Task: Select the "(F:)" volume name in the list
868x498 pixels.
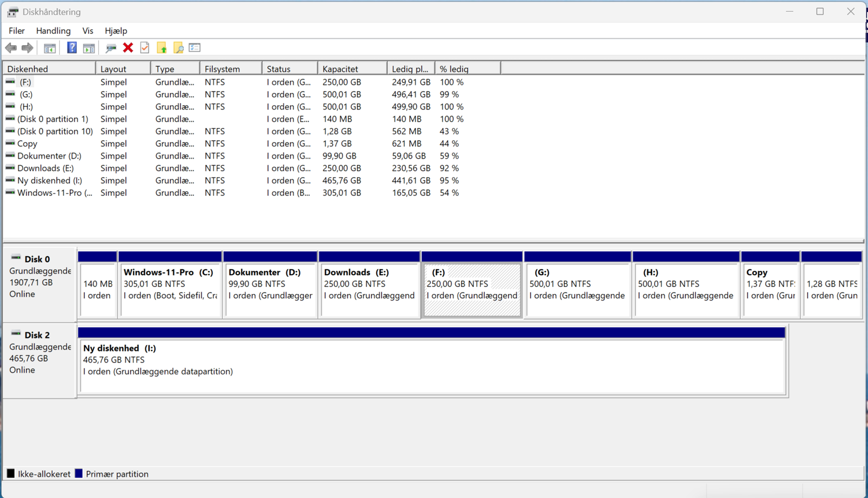Action: 25,82
